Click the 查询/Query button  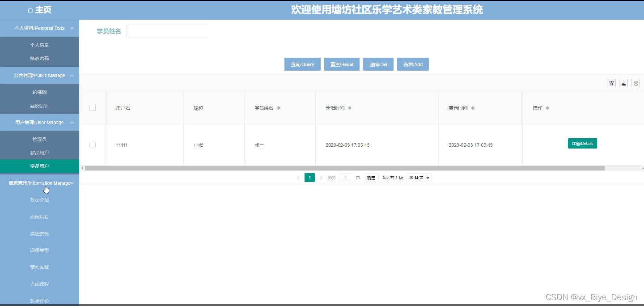point(302,64)
